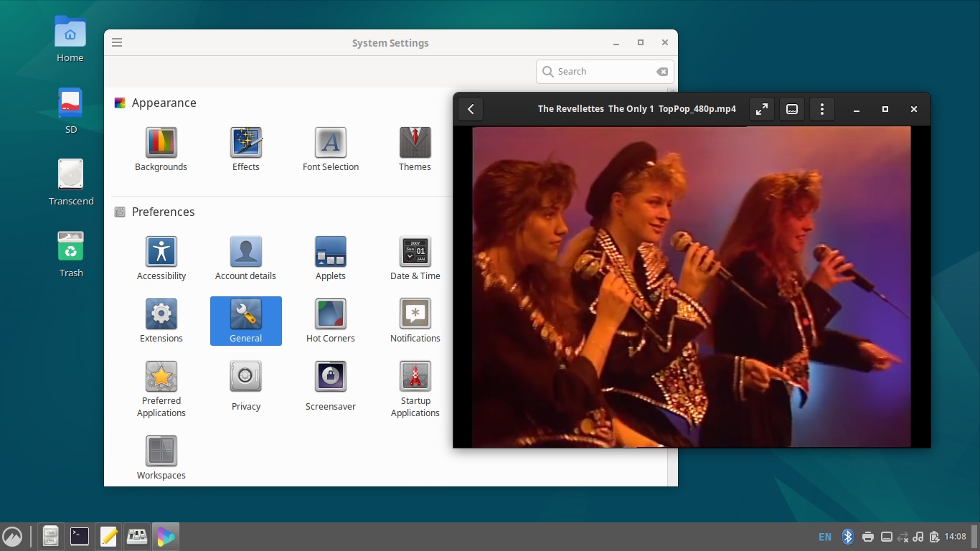This screenshot has width=980, height=551.
Task: Click the 'Appearance' section heading
Action: tap(164, 103)
